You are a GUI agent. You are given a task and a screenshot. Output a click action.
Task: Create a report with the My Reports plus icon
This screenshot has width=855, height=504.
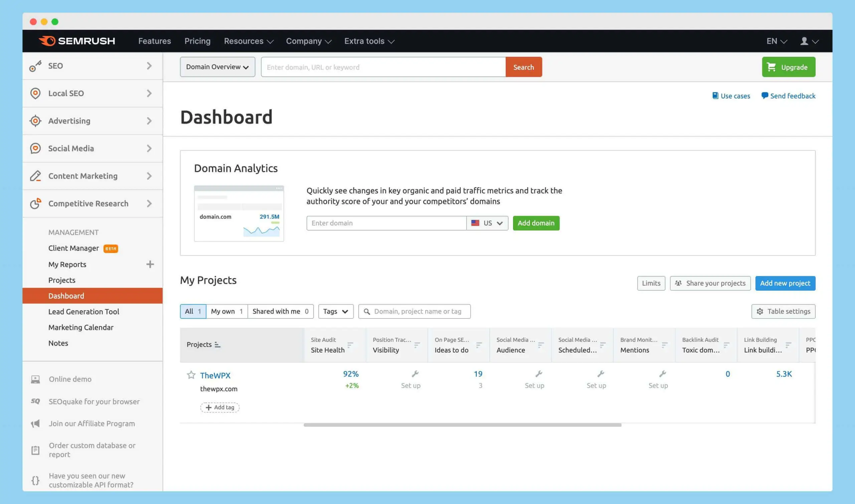coord(150,264)
